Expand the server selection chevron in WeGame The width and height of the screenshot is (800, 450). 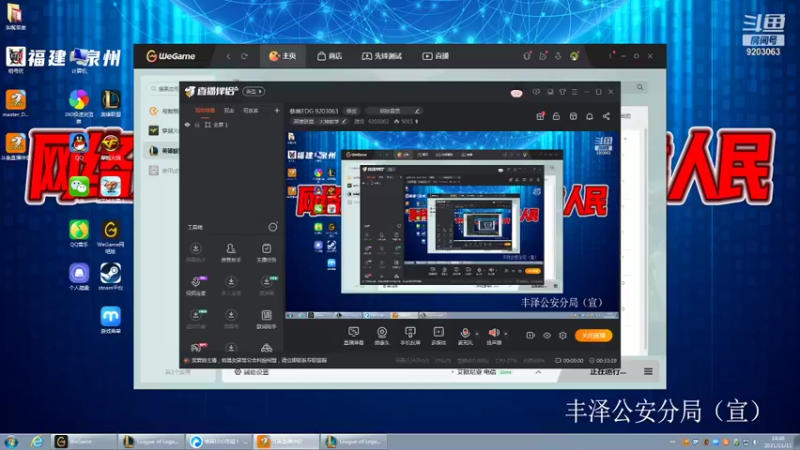(x=538, y=372)
